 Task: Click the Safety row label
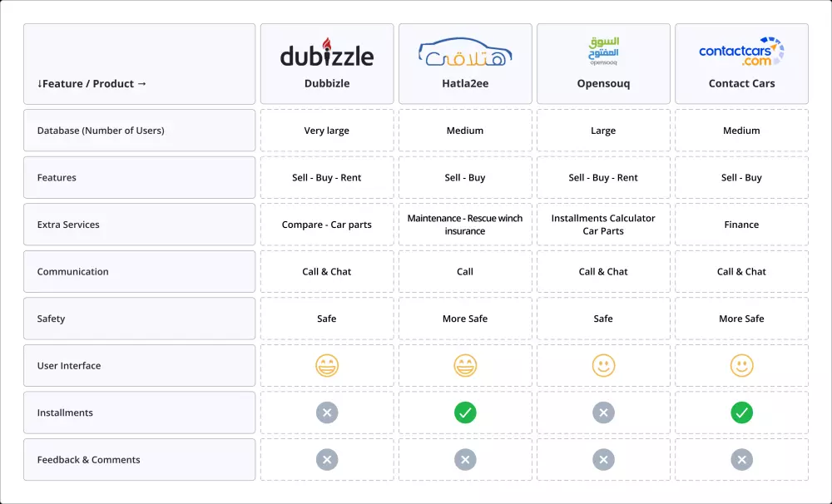tap(51, 319)
